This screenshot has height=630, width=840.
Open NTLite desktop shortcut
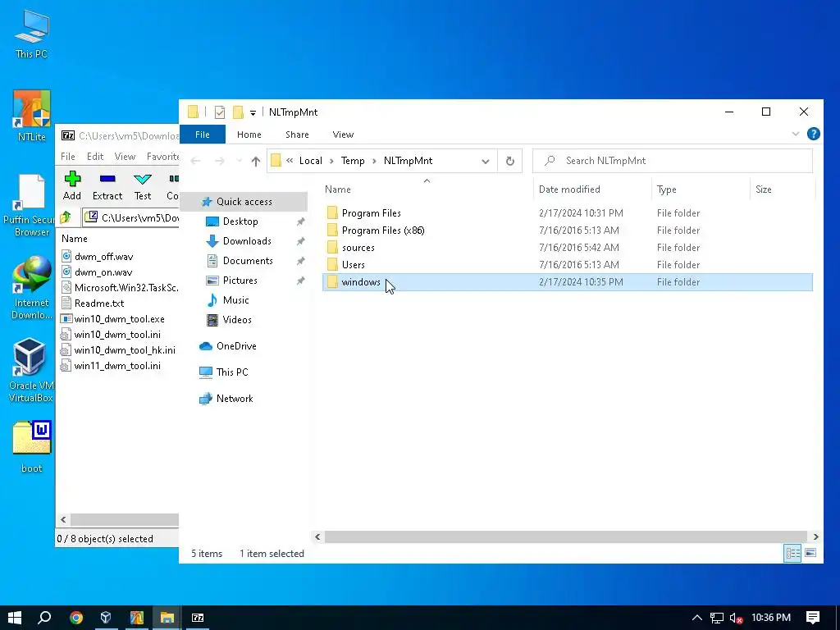pos(32,115)
